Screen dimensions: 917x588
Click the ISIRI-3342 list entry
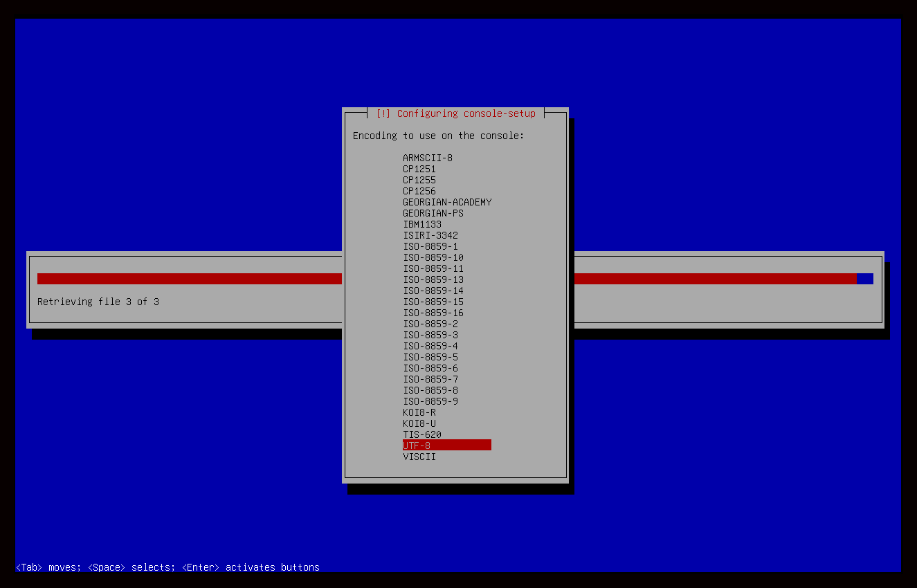click(x=430, y=235)
